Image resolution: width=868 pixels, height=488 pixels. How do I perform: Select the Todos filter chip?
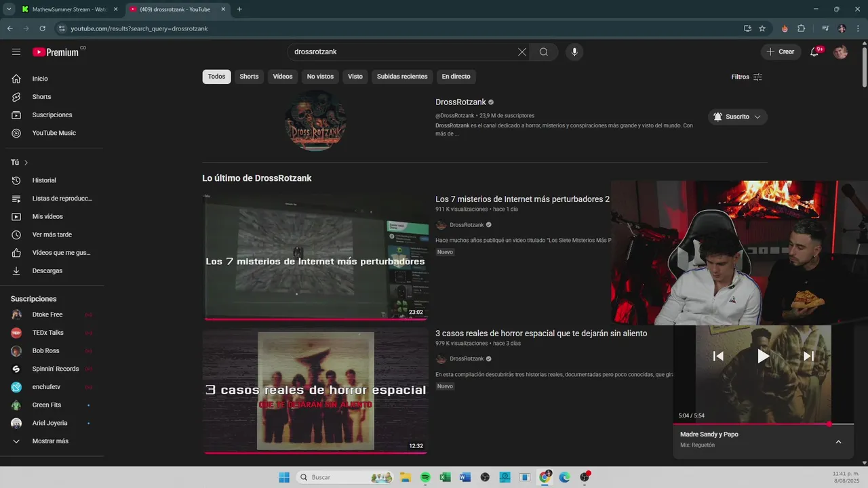(216, 77)
